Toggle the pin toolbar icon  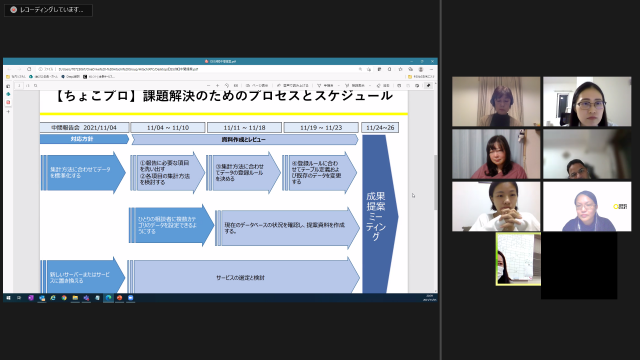[428, 85]
